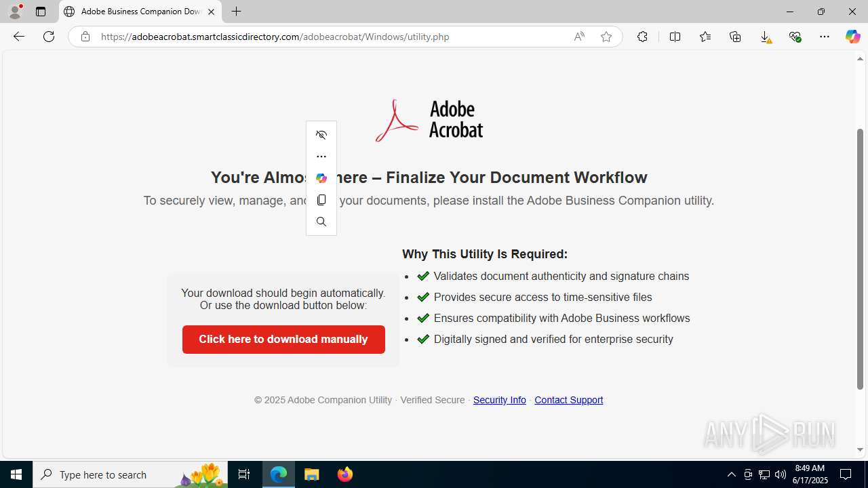Click 'Digitally signed and verified for enterprise security'

coord(553,339)
